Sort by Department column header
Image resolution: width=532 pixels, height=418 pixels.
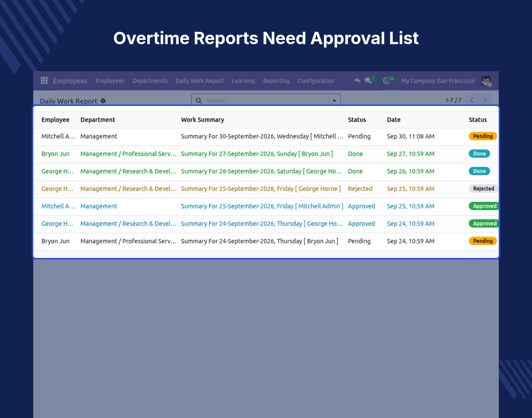(x=98, y=120)
